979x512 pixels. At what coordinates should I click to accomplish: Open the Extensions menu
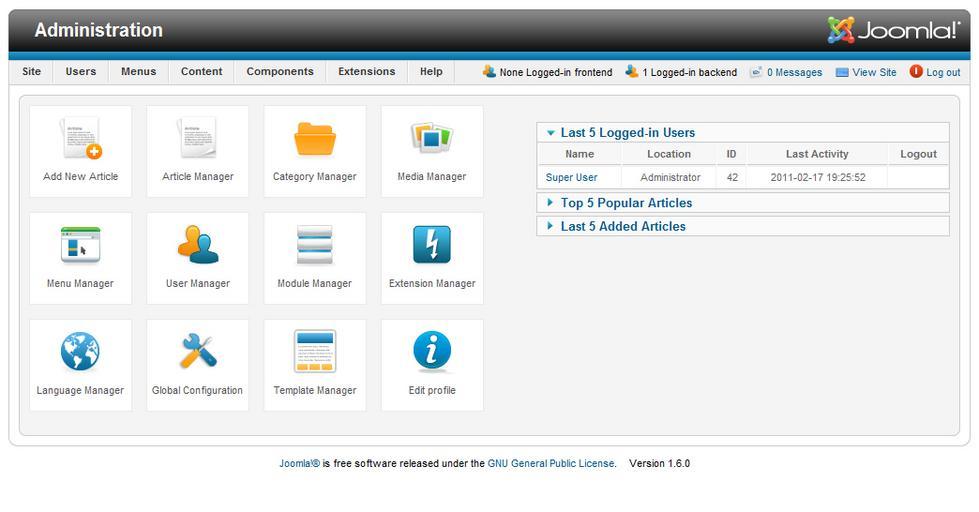pyautogui.click(x=366, y=72)
